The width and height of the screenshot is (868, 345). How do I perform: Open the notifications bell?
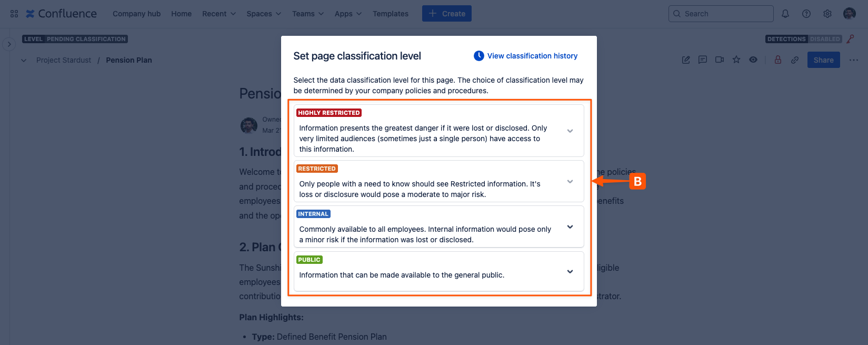[785, 14]
